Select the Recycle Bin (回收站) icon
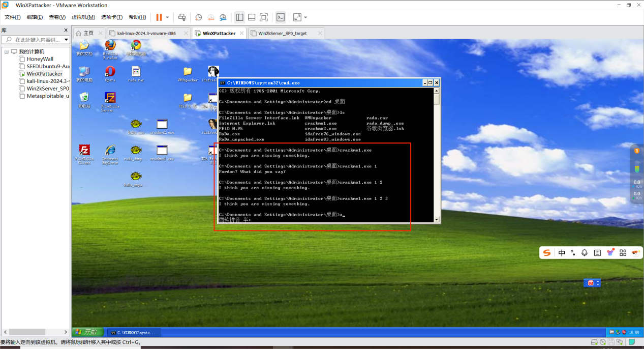 [x=84, y=100]
